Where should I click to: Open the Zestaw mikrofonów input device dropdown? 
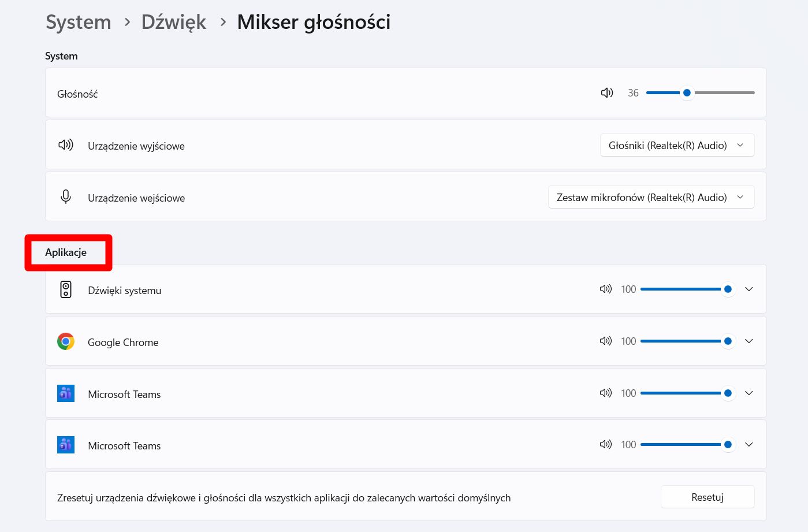point(651,198)
